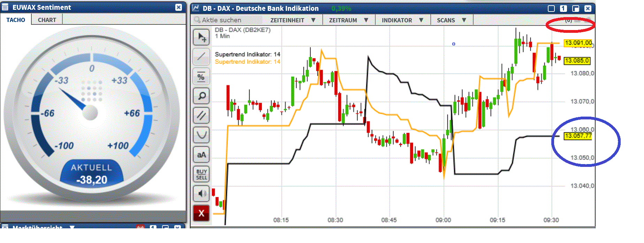The image size is (644, 243).
Task: Click the Aktie suchen search field
Action: pyautogui.click(x=228, y=20)
